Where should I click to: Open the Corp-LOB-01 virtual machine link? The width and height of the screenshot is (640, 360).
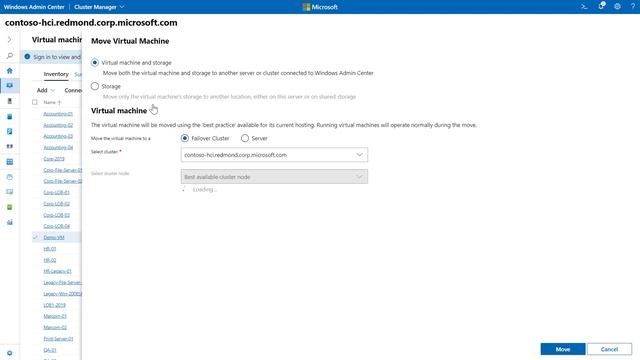coord(56,193)
